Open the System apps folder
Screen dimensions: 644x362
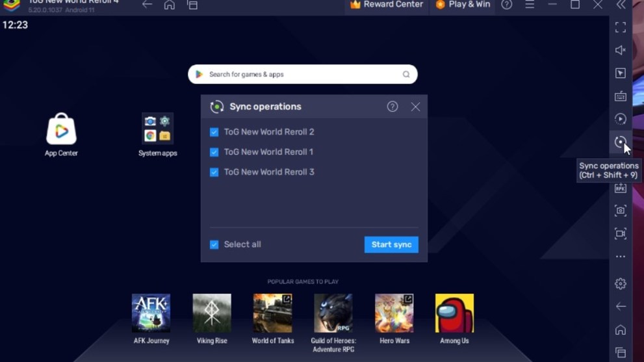(x=158, y=135)
